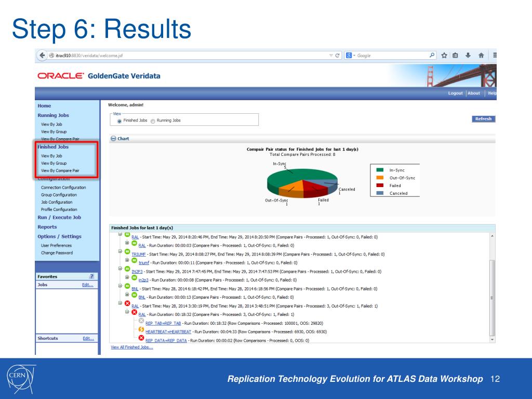Open the browser downloads arrow icon

pyautogui.click(x=468, y=55)
